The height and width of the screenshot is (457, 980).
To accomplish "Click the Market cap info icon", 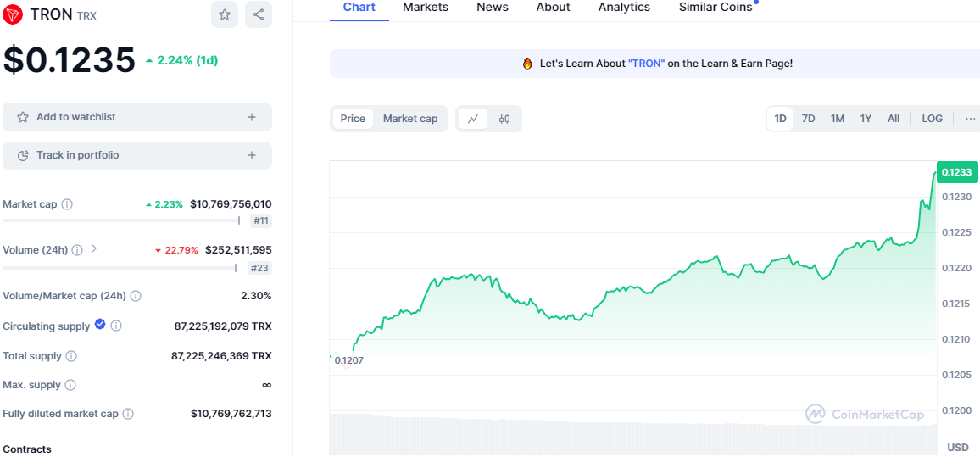I will [x=67, y=204].
